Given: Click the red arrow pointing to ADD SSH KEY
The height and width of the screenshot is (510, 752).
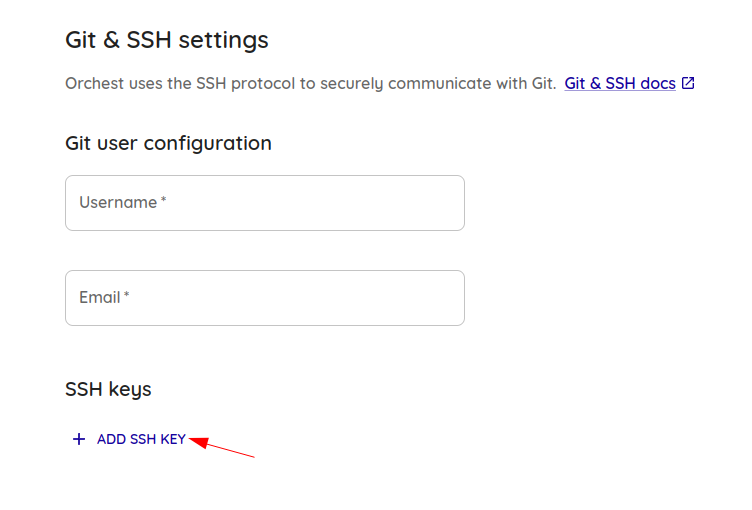Looking at the screenshot, I should (x=222, y=446).
